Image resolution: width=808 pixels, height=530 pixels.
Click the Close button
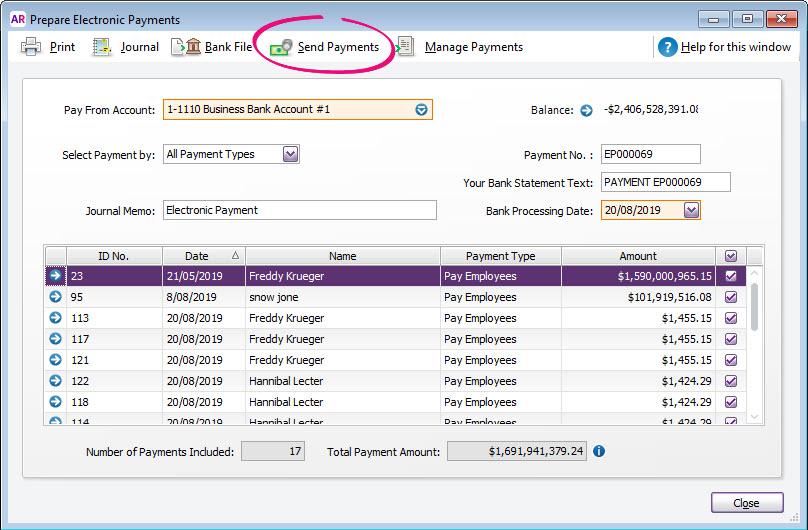pos(746,503)
